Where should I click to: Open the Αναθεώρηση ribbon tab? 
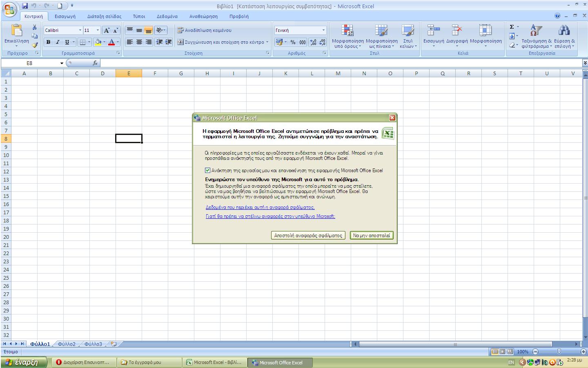click(203, 16)
